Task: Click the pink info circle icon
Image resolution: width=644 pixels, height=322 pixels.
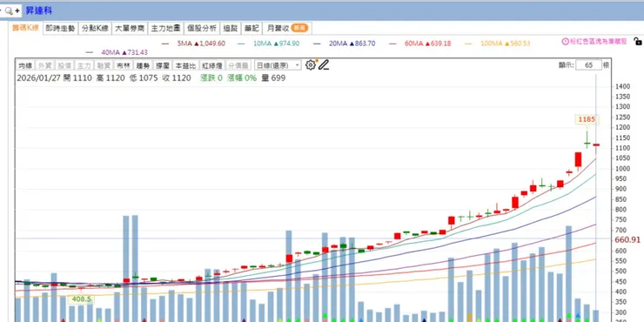Action: point(565,41)
